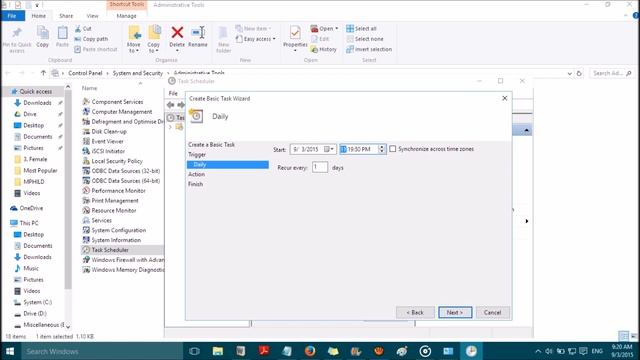Click the Copy icon in the Clipboard group
This screenshot has height=360, width=640.
(x=42, y=33)
